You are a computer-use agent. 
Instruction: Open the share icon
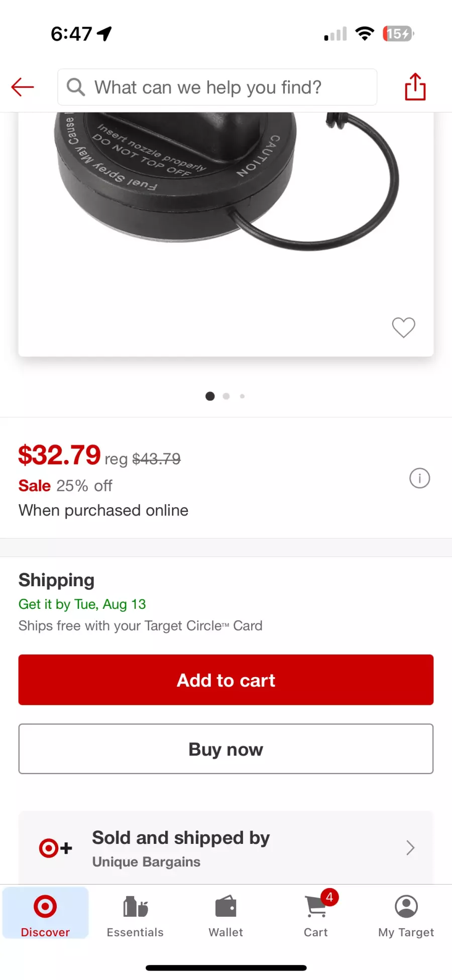pyautogui.click(x=415, y=87)
